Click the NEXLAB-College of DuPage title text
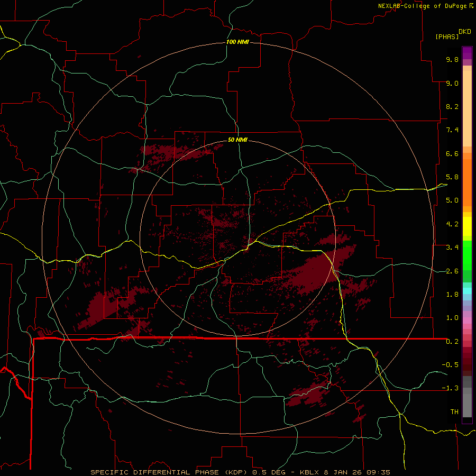Image resolution: width=476 pixels, height=476 pixels. (x=422, y=6)
